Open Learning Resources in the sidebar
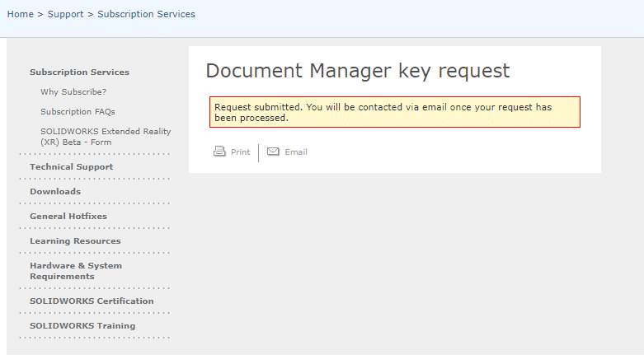644x364 pixels. [x=75, y=241]
